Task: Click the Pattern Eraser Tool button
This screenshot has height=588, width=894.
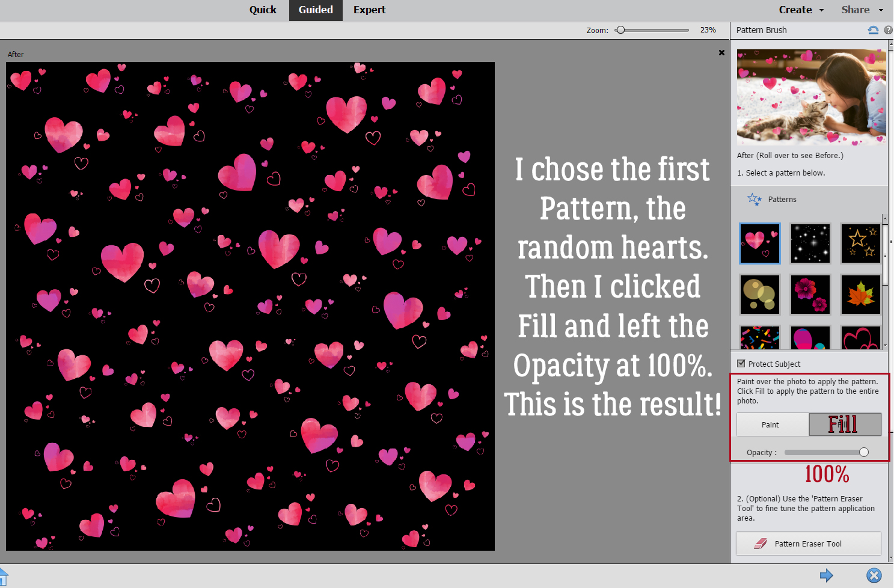Action: 809,544
